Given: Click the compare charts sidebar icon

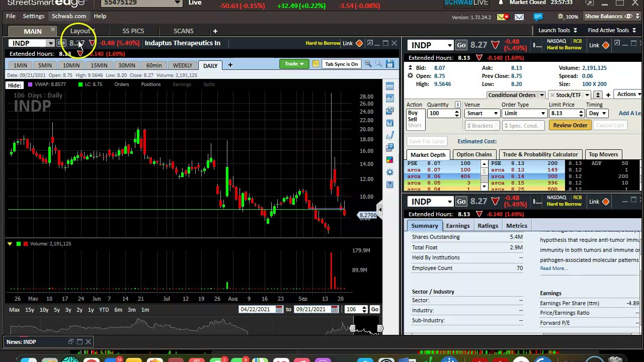Looking at the screenshot, I should (x=390, y=110).
